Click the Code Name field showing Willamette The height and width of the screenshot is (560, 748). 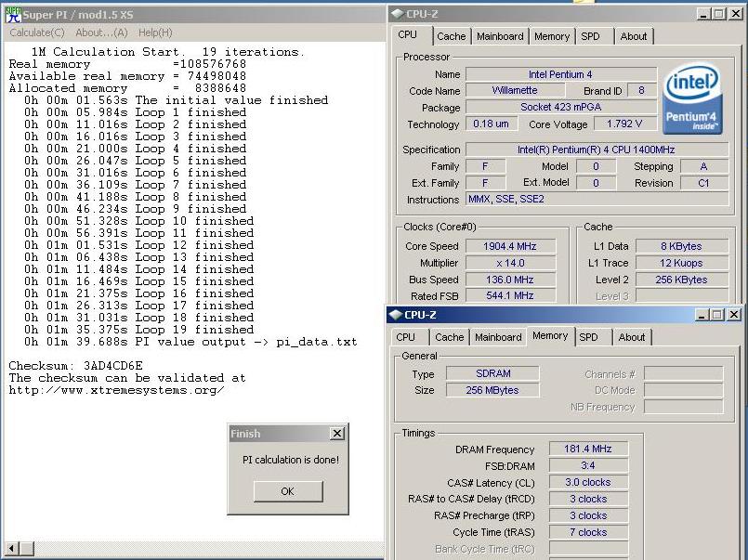(515, 90)
